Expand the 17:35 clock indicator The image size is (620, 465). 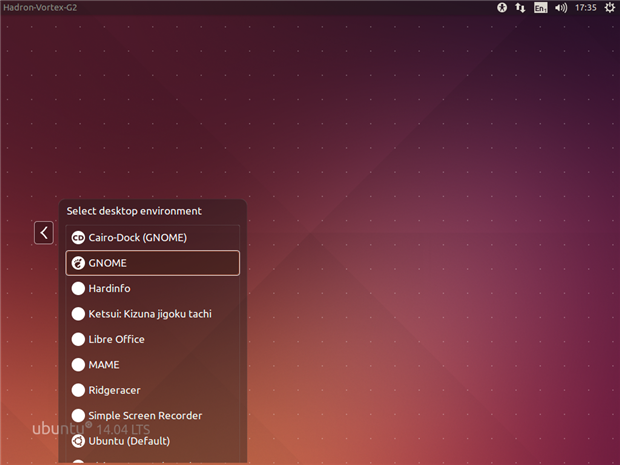tap(586, 8)
